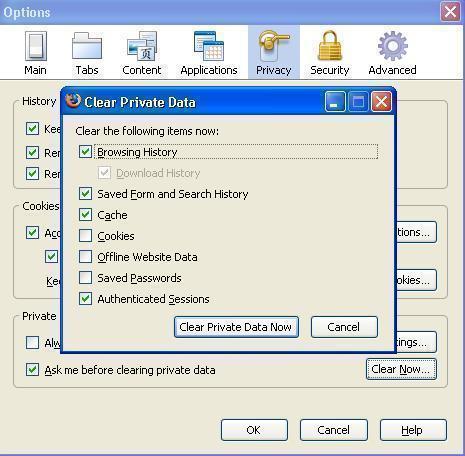Viewport: 465px width, 456px height.
Task: Close the Options window
Action: (450, 12)
